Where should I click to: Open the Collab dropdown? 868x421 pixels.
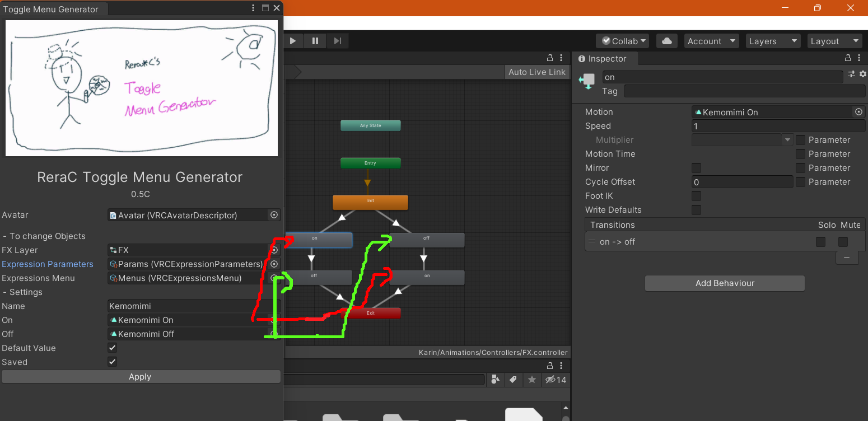click(x=622, y=41)
